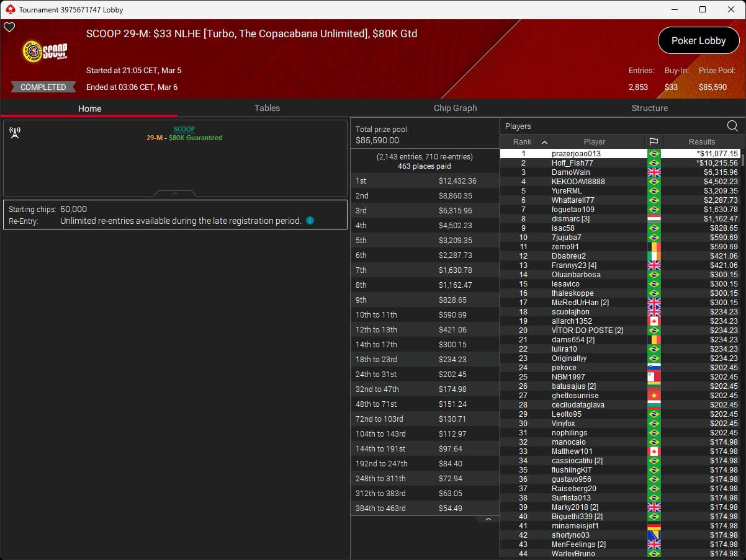Image resolution: width=746 pixels, height=560 pixels.
Task: Click the SCOOP series logo
Action: 45,51
